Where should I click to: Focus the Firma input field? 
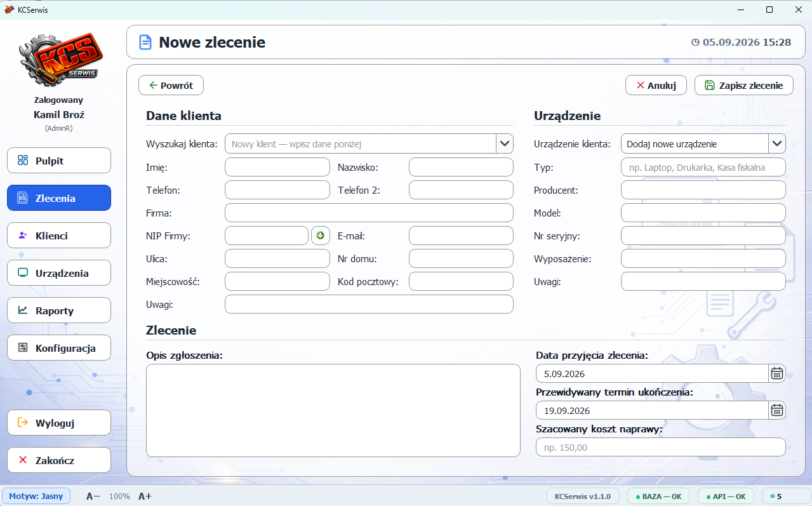tap(369, 213)
